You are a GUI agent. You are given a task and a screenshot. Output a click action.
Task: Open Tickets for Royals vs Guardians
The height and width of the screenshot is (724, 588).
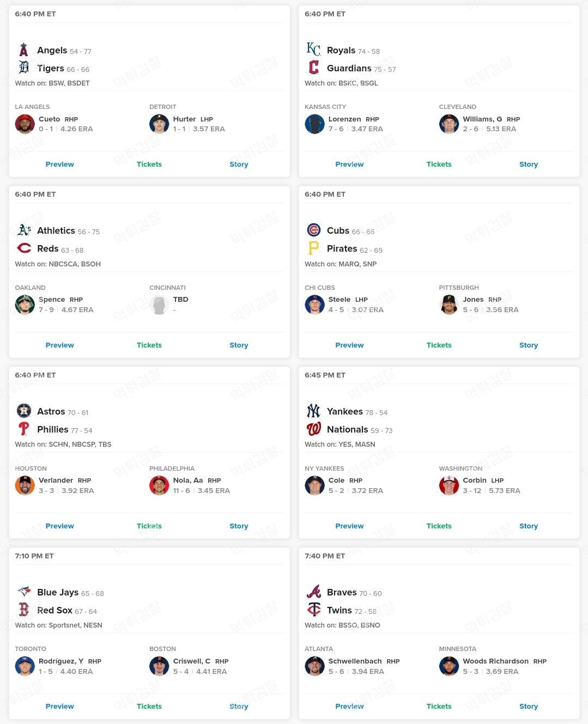[x=439, y=164]
